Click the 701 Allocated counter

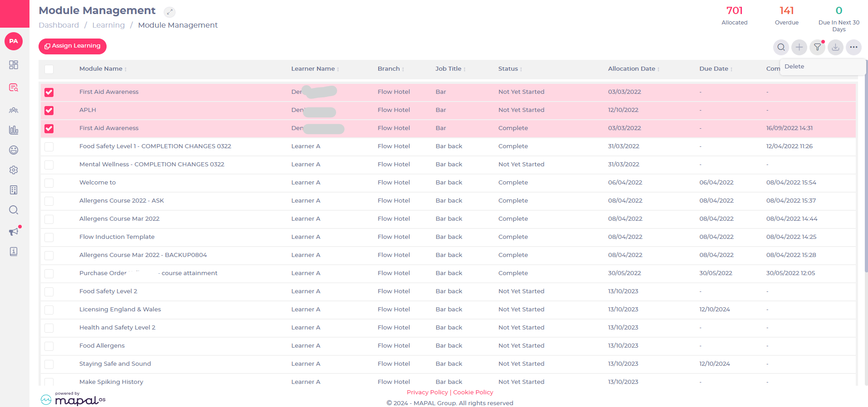pos(735,15)
